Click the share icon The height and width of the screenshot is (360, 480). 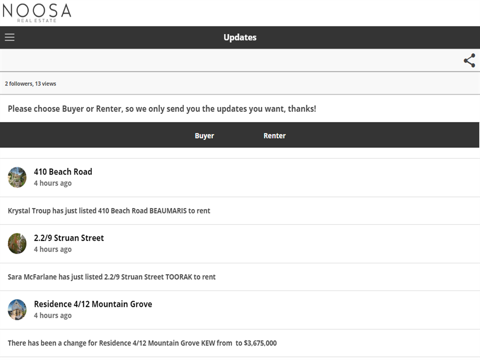coord(469,60)
